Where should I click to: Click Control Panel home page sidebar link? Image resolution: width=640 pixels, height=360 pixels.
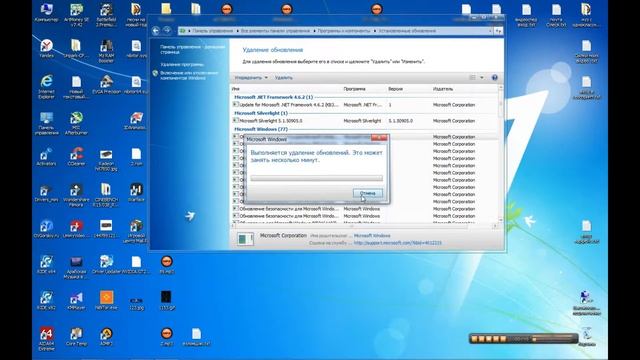click(x=192, y=49)
